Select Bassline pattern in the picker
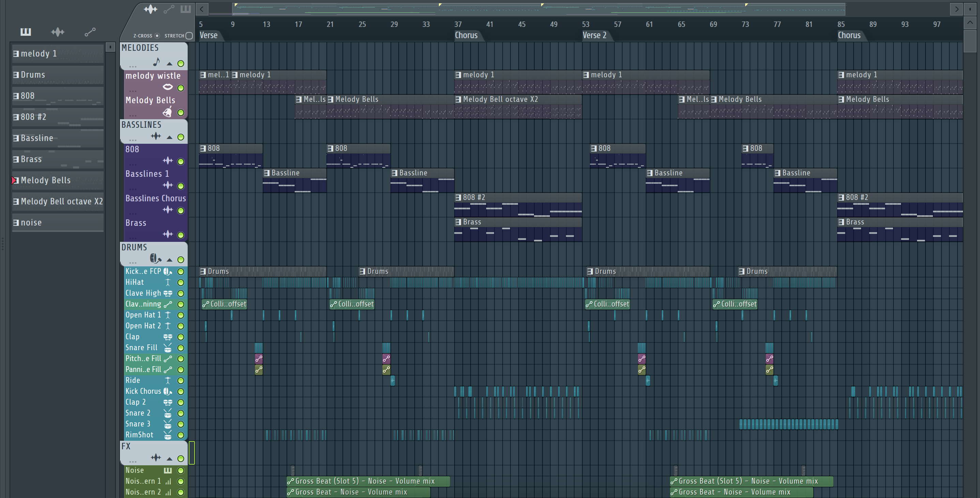Screen dimensions: 980x498 click(x=58, y=138)
